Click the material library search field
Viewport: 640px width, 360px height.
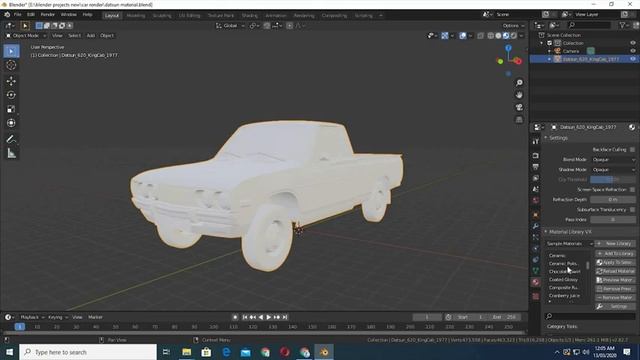590,316
